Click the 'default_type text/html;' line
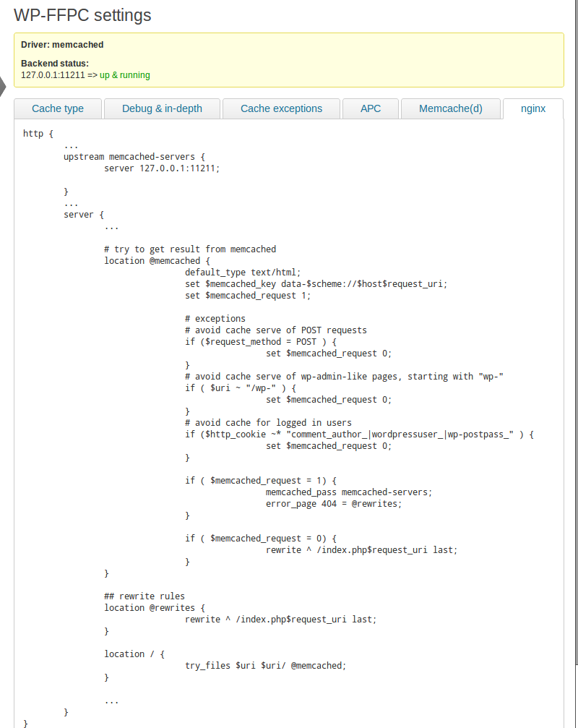578x728 pixels. coord(243,273)
